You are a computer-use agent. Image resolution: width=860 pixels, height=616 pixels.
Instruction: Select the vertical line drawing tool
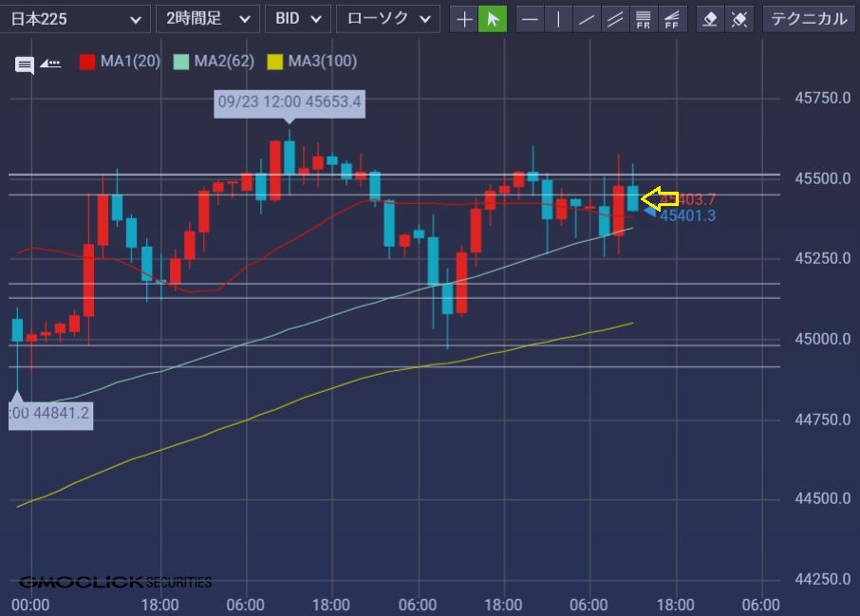coord(558,19)
